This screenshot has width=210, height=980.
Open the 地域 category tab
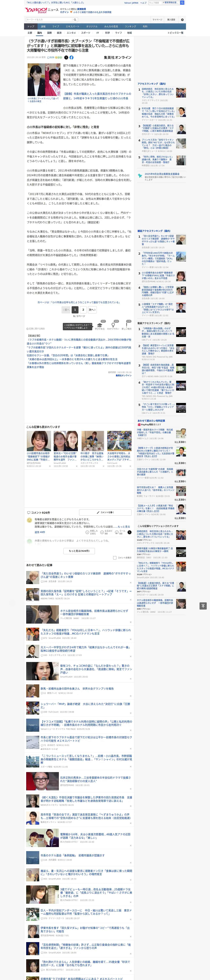130,33
